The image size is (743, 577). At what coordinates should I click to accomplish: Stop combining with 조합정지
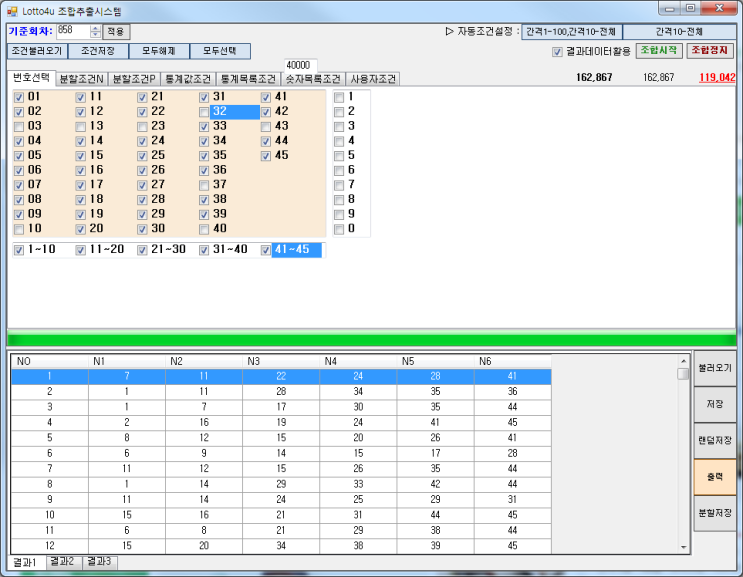click(x=710, y=51)
